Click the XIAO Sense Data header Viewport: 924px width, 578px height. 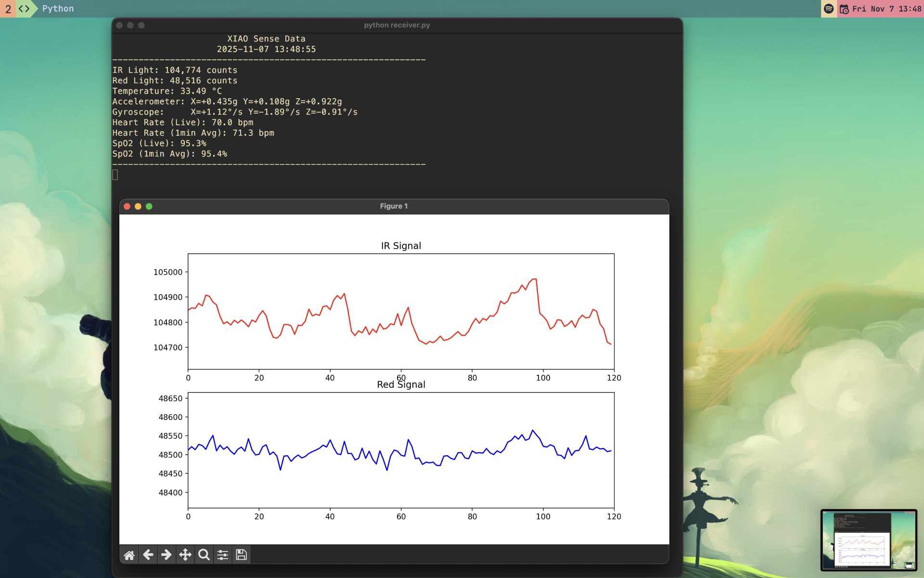point(266,39)
